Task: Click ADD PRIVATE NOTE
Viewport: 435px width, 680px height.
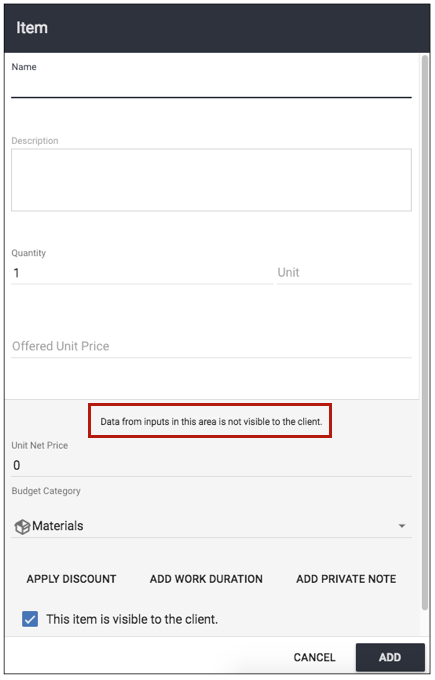Action: [x=346, y=579]
